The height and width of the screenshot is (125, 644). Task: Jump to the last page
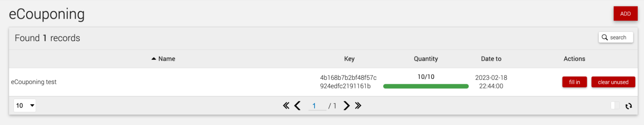(x=358, y=106)
